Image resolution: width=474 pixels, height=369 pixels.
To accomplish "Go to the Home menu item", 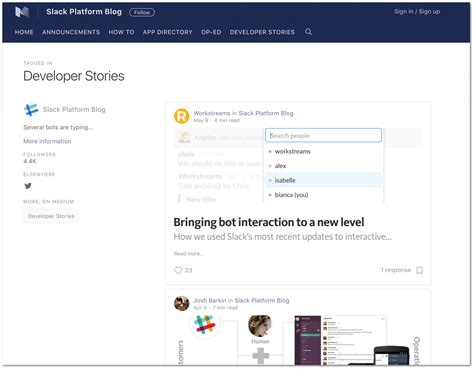I will coord(24,32).
